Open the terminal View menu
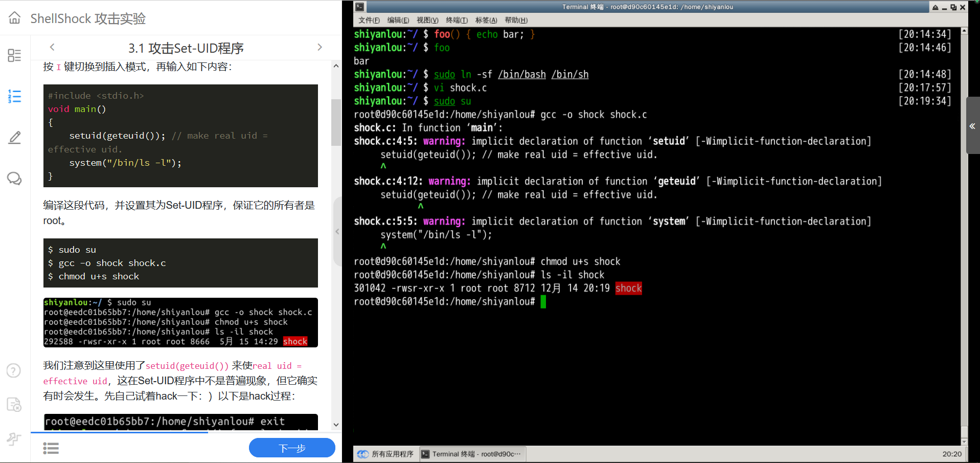 point(427,20)
